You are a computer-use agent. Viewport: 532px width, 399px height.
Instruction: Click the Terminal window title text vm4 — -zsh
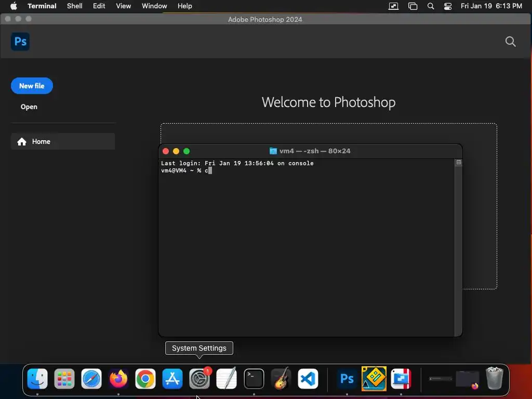[x=315, y=151]
